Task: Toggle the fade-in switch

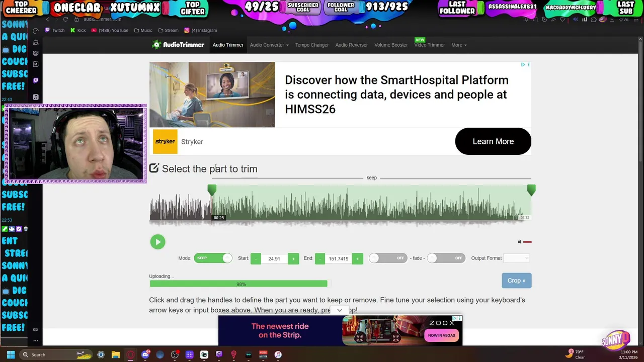Action: (387, 258)
